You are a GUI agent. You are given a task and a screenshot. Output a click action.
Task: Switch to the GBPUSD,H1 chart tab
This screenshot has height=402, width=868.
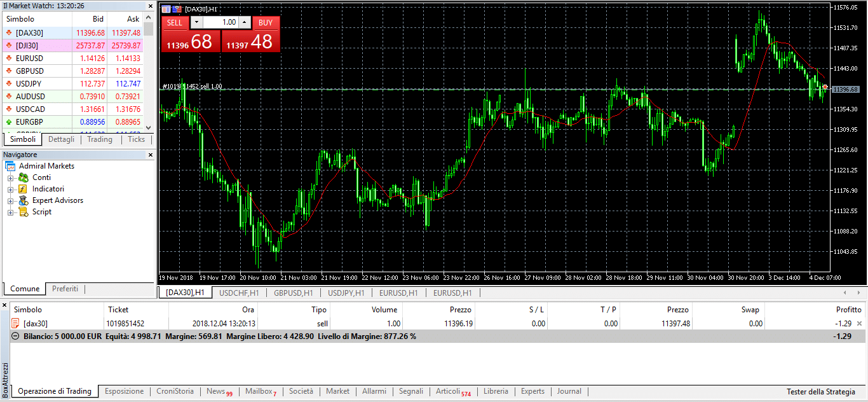[x=293, y=293]
